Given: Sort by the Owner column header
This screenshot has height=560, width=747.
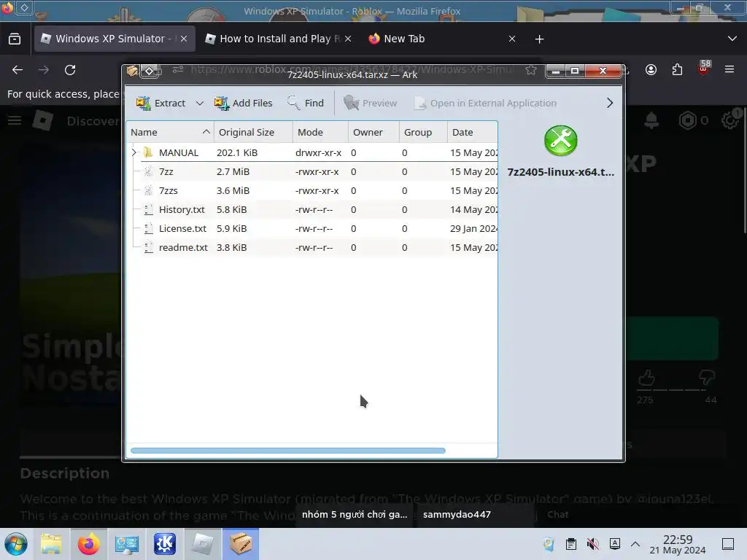Looking at the screenshot, I should coord(373,133).
